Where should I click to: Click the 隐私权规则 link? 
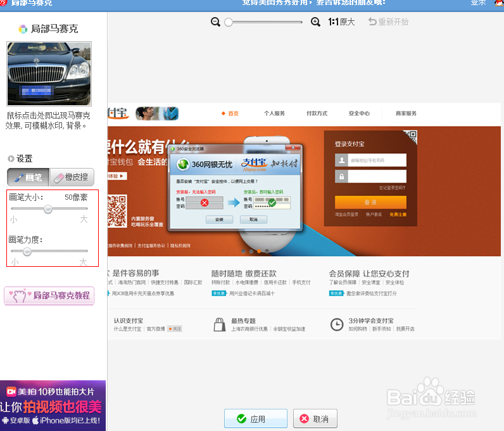180,245
